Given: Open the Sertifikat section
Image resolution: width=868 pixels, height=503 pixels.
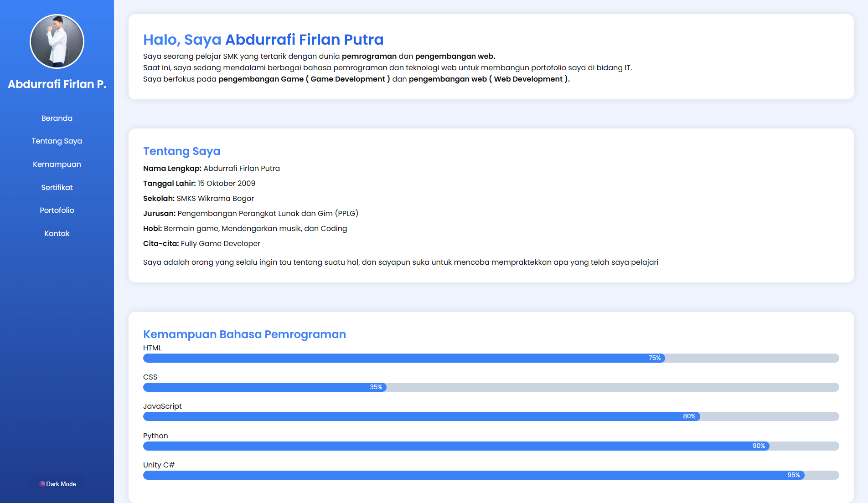Looking at the screenshot, I should [x=57, y=187].
